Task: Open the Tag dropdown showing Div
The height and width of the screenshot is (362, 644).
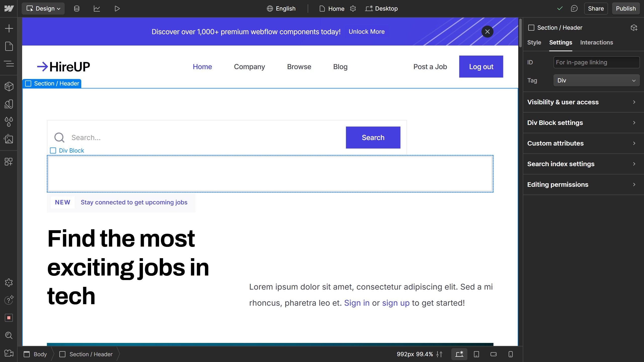Action: point(596,80)
